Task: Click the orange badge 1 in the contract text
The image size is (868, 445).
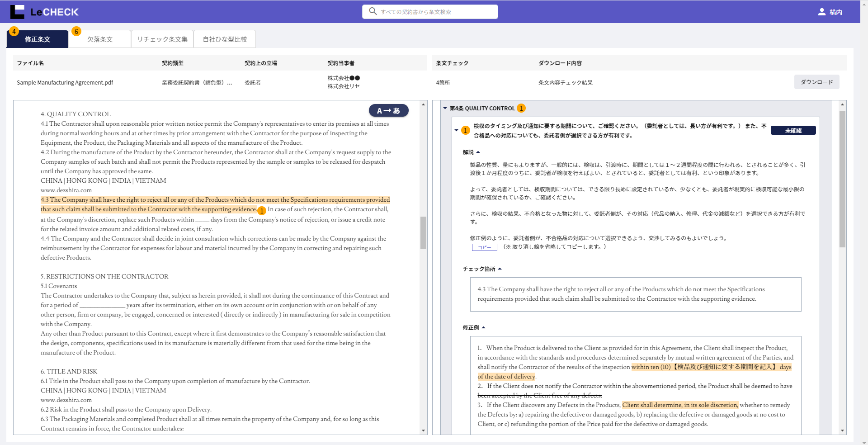Action: tap(261, 211)
